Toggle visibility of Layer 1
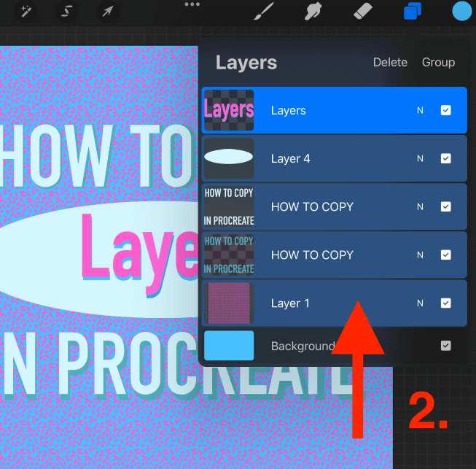The height and width of the screenshot is (469, 476). click(445, 303)
